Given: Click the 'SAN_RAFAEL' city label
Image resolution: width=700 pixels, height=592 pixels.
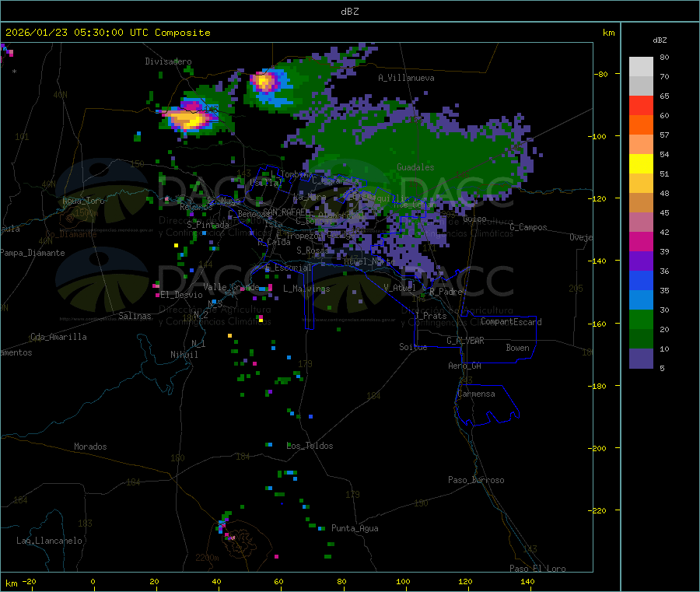Looking at the screenshot, I should [x=285, y=212].
